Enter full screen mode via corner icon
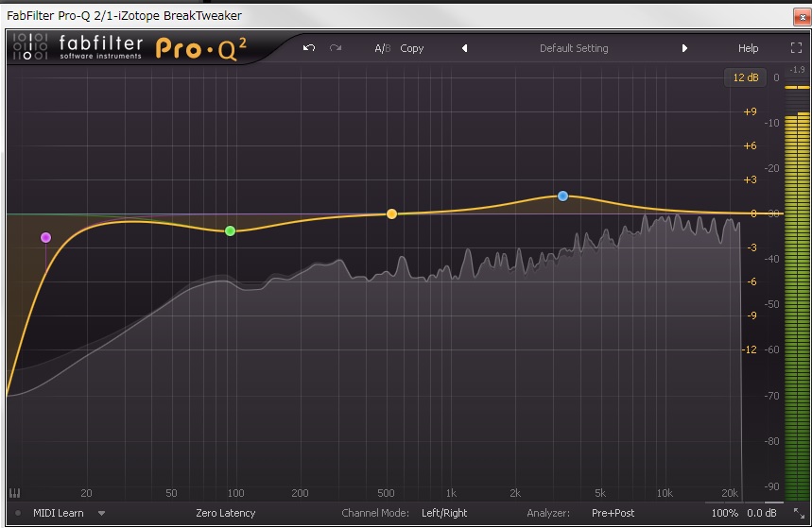Screen dimensions: 812x528 tap(796, 48)
